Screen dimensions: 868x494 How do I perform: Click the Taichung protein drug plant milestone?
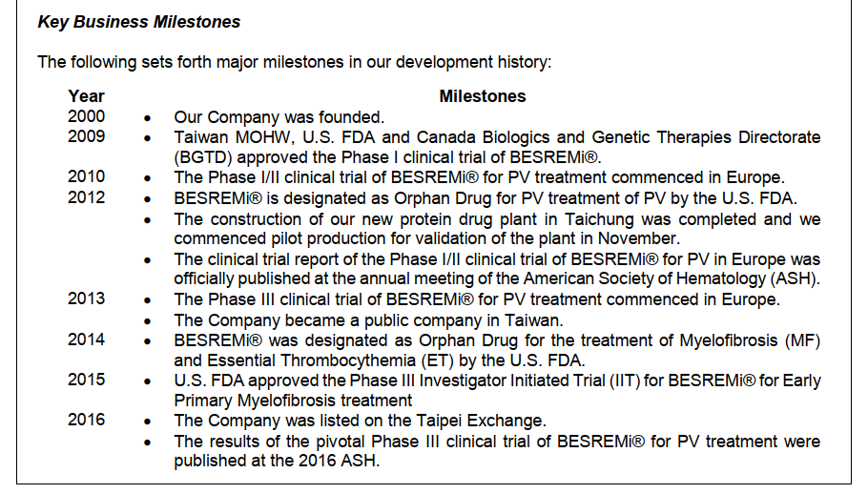[496, 228]
